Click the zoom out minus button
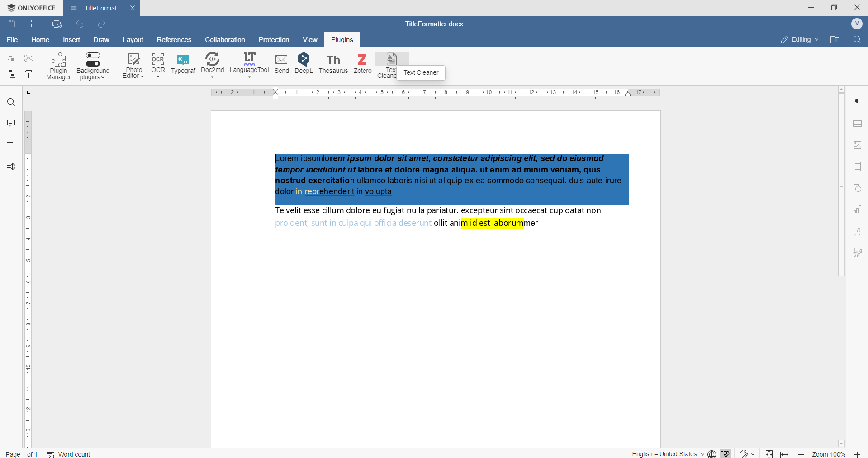The width and height of the screenshot is (868, 458). [x=801, y=454]
